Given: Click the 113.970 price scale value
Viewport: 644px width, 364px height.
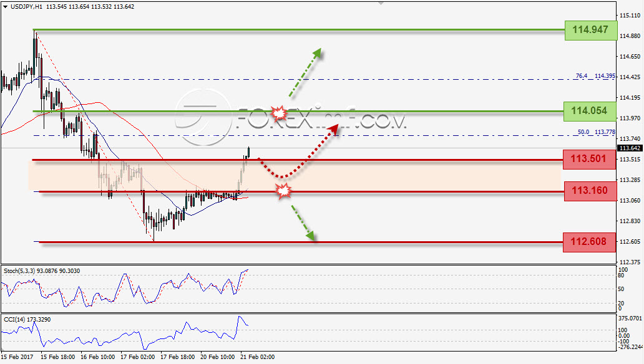Looking at the screenshot, I should tap(630, 118).
